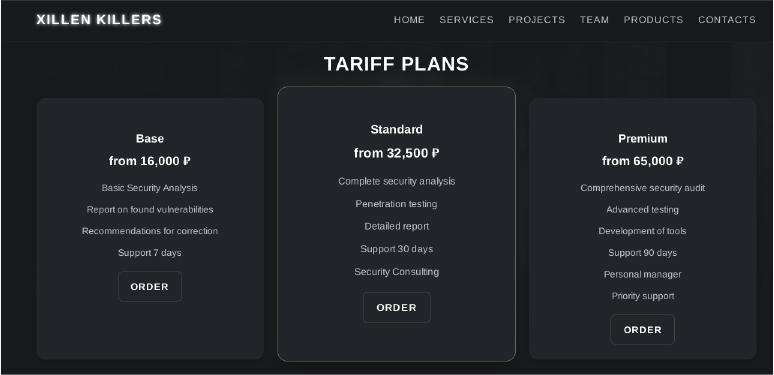Click Penetration testing feature text

(x=396, y=204)
